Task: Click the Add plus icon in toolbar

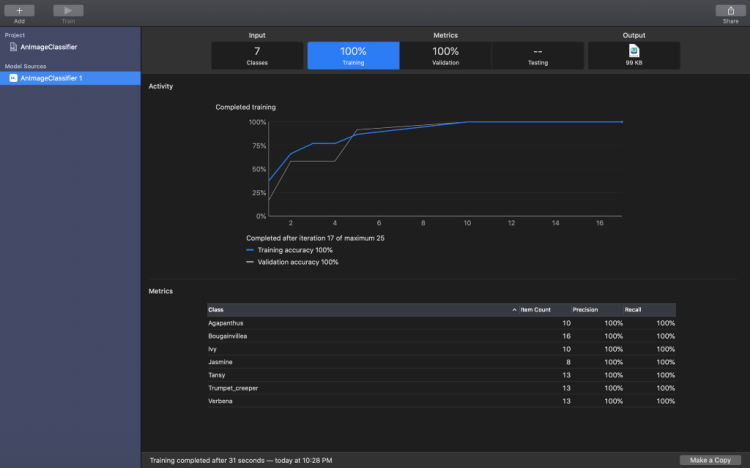Action: [x=19, y=10]
